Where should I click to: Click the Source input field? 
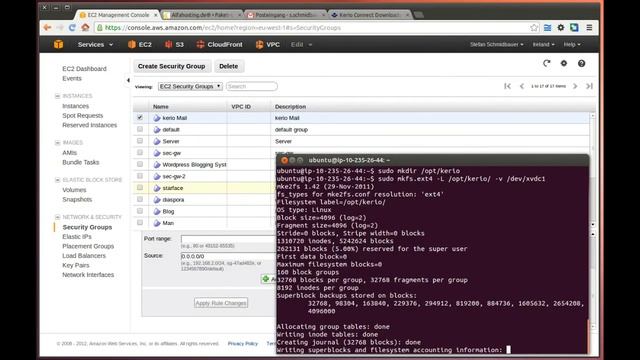tap(229, 256)
